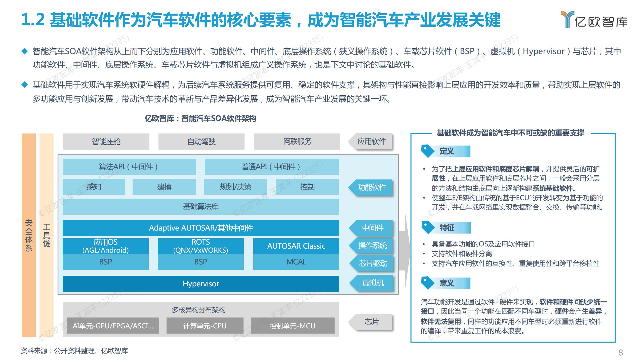Click the Adaptive AUTOSAR/其他中间件 bar
Image resolution: width=644 pixels, height=362 pixels.
tap(201, 228)
